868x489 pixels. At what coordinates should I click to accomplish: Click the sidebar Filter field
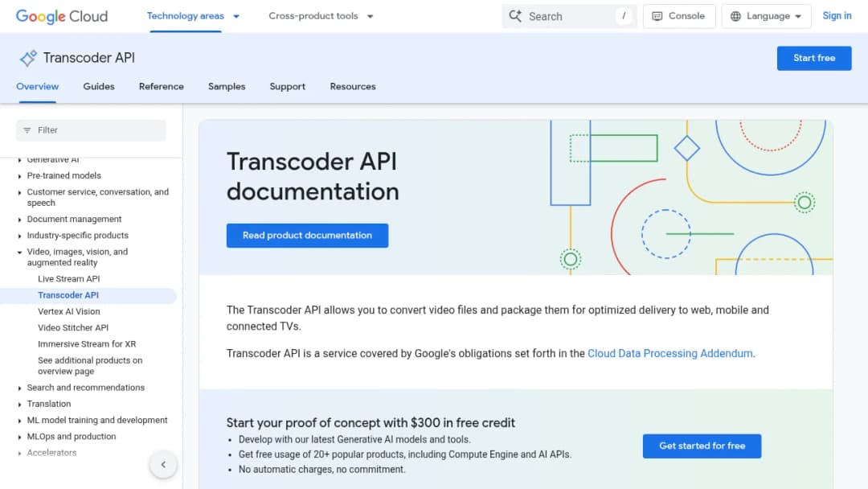coord(91,130)
